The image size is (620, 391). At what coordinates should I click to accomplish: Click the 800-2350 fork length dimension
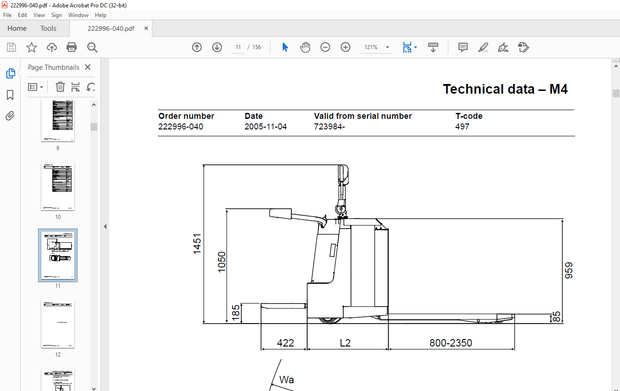pos(451,343)
